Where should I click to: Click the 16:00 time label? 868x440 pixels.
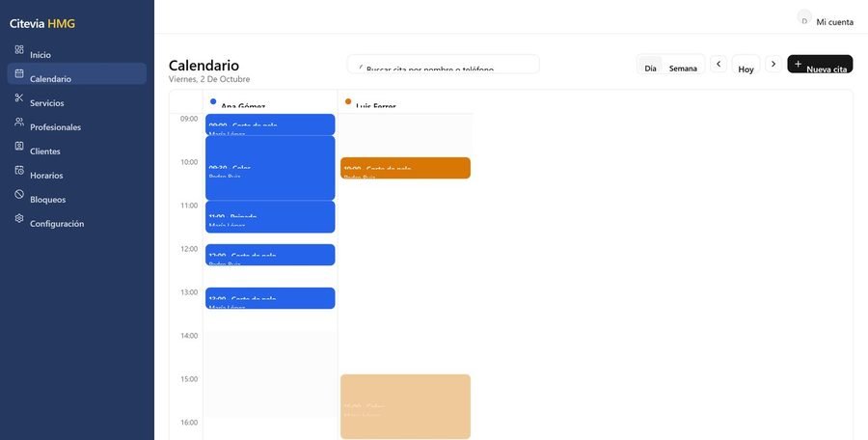tap(189, 423)
